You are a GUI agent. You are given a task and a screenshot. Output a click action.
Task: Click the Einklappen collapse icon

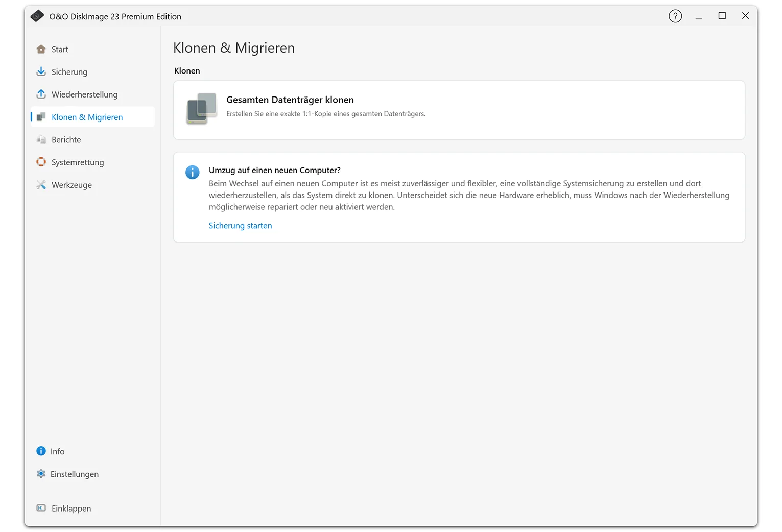point(41,508)
